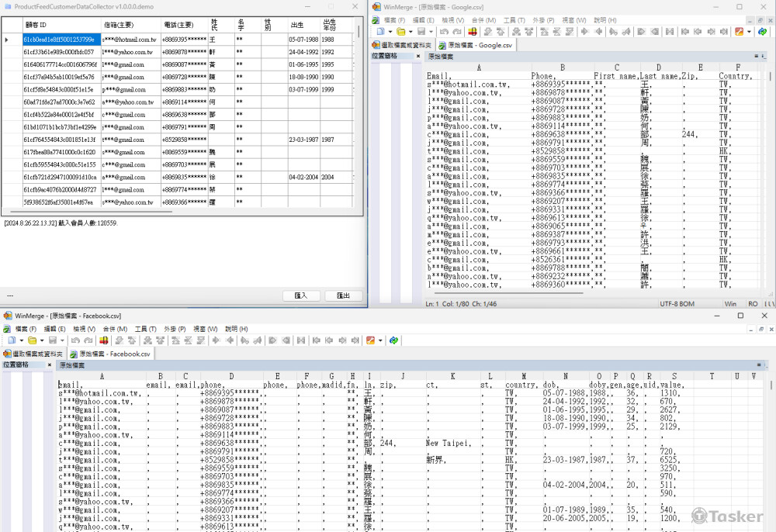Copy difference to left using toolbar icon
776x532 pixels.
[x=598, y=32]
